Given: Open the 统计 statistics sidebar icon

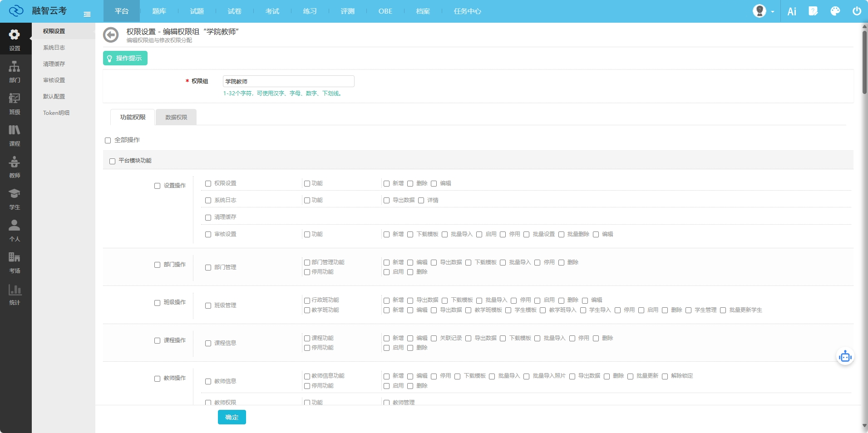Looking at the screenshot, I should [15, 294].
